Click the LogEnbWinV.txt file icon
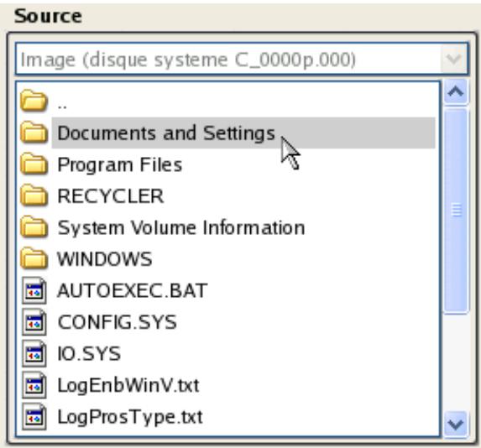 (x=34, y=385)
